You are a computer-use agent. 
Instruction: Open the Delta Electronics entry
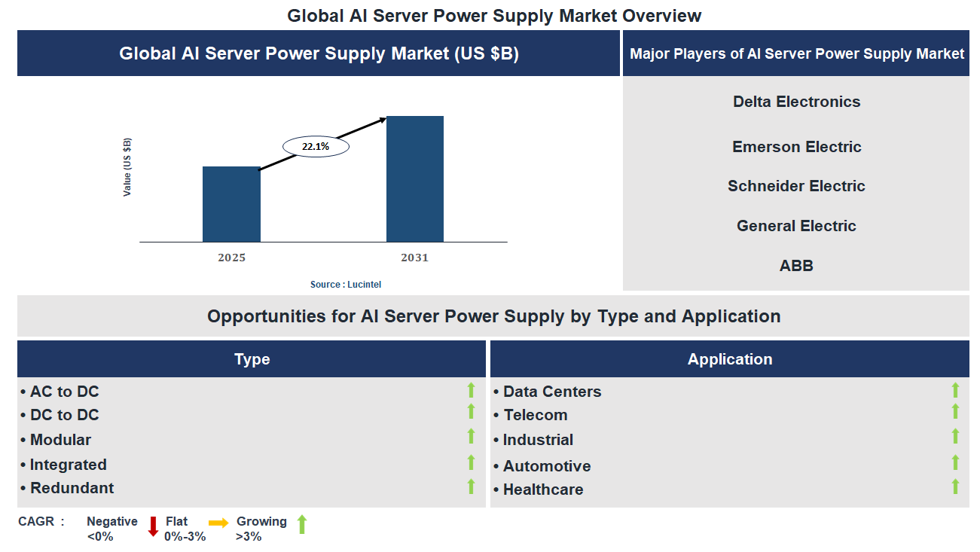click(x=796, y=102)
